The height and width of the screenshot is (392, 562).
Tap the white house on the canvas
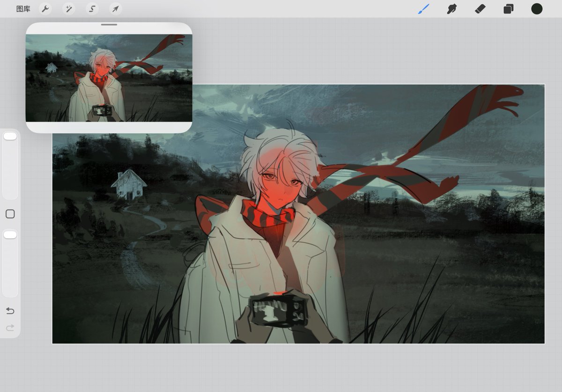[x=129, y=185]
